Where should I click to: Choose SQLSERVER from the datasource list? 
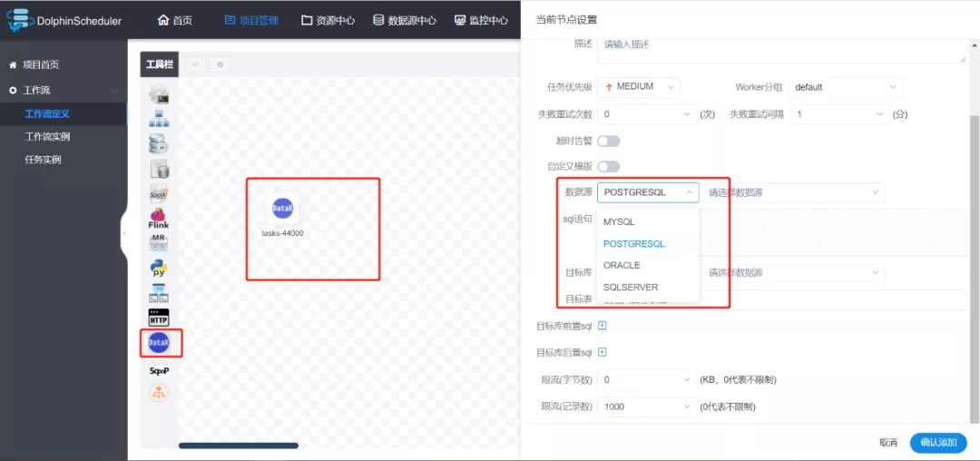coord(648,288)
